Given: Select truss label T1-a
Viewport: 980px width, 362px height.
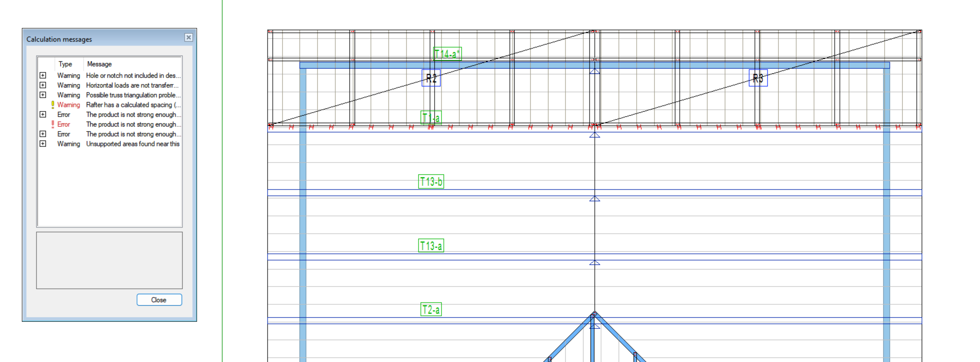Looking at the screenshot, I should (x=432, y=117).
